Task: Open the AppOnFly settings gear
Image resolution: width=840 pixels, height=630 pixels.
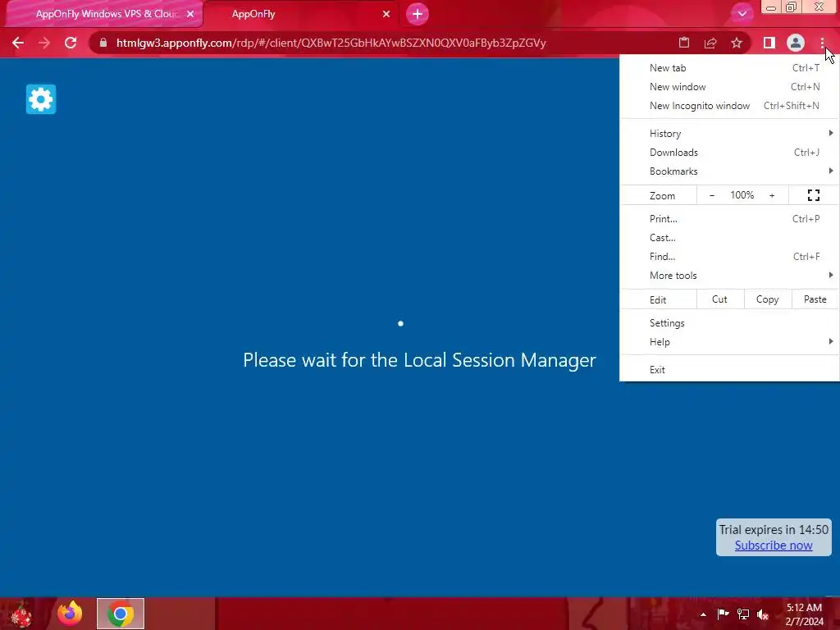Action: click(41, 99)
